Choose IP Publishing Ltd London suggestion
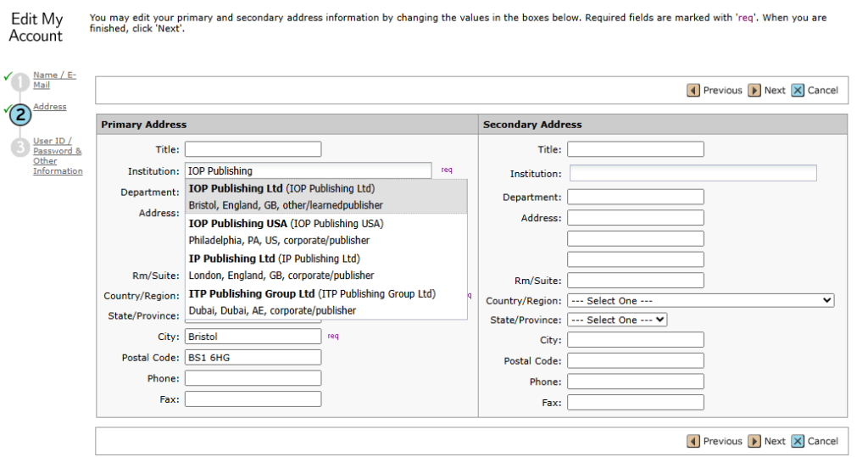 [326, 266]
